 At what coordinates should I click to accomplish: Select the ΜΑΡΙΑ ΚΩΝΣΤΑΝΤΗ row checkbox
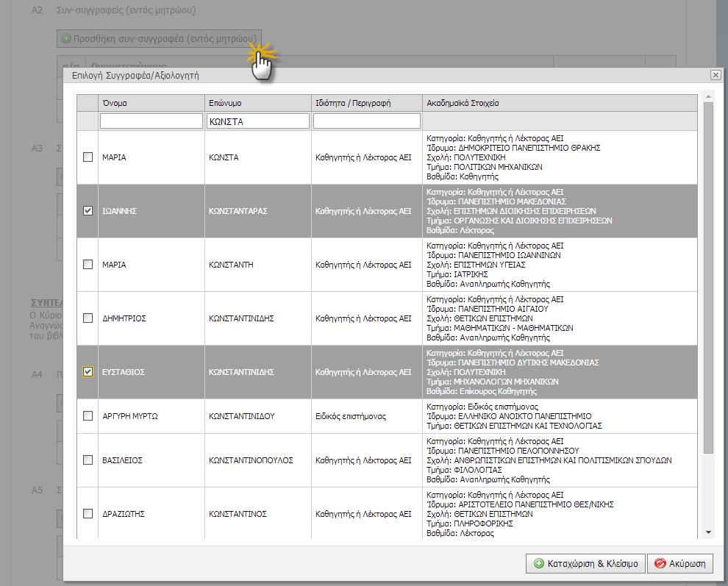coord(88,264)
